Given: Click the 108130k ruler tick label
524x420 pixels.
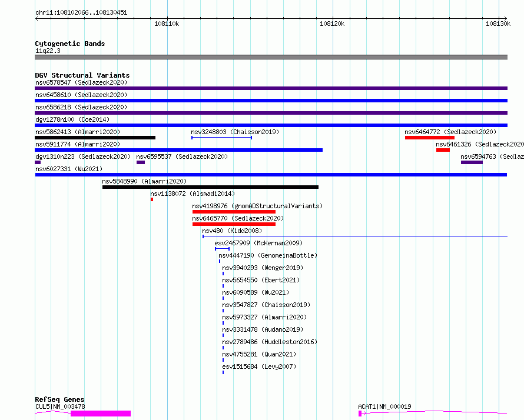Looking at the screenshot, I should (x=498, y=24).
